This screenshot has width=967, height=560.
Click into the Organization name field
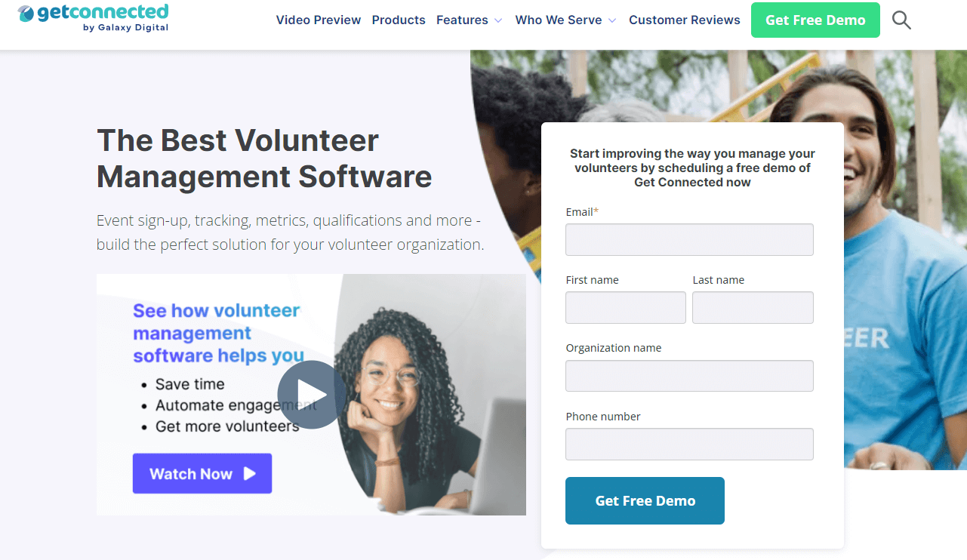(689, 376)
